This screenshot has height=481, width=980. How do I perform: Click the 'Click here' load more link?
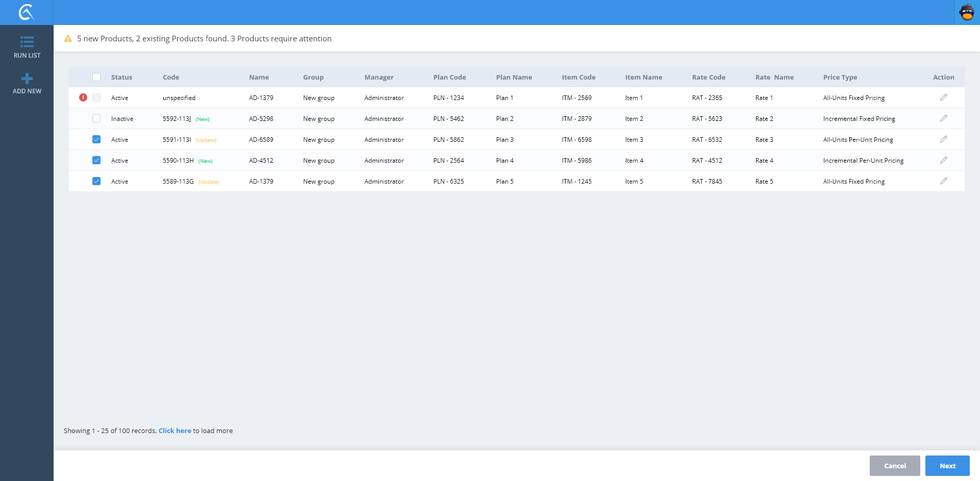click(175, 431)
